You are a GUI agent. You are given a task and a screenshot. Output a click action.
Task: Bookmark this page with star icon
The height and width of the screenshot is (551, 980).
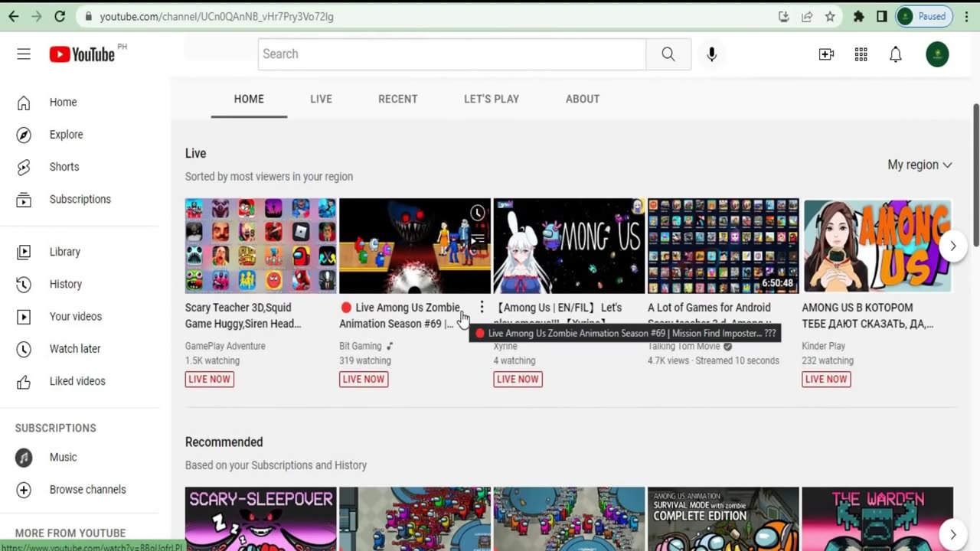[830, 16]
